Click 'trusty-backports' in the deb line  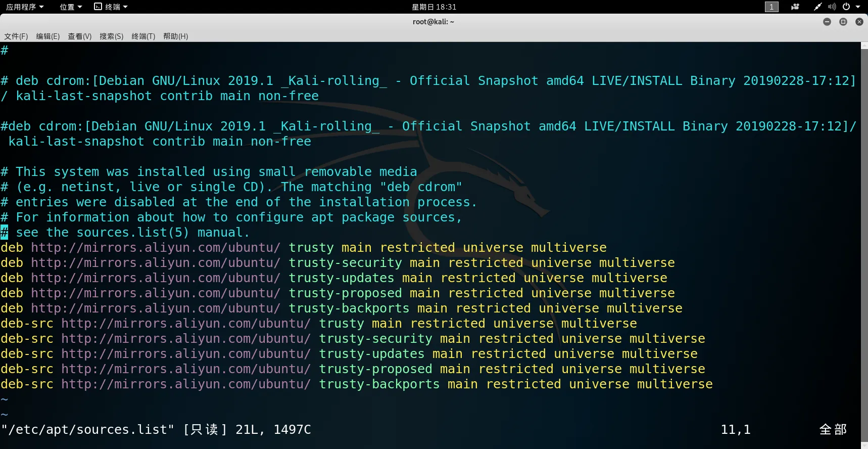pos(349,308)
